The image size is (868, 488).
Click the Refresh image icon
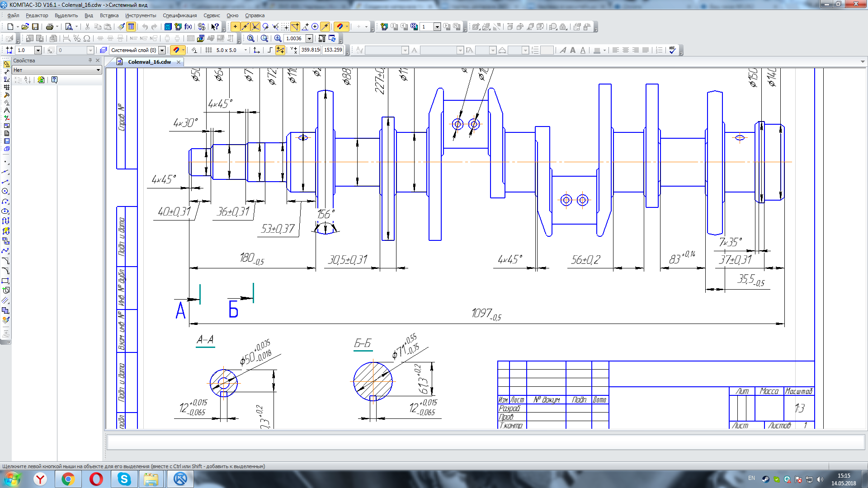332,38
